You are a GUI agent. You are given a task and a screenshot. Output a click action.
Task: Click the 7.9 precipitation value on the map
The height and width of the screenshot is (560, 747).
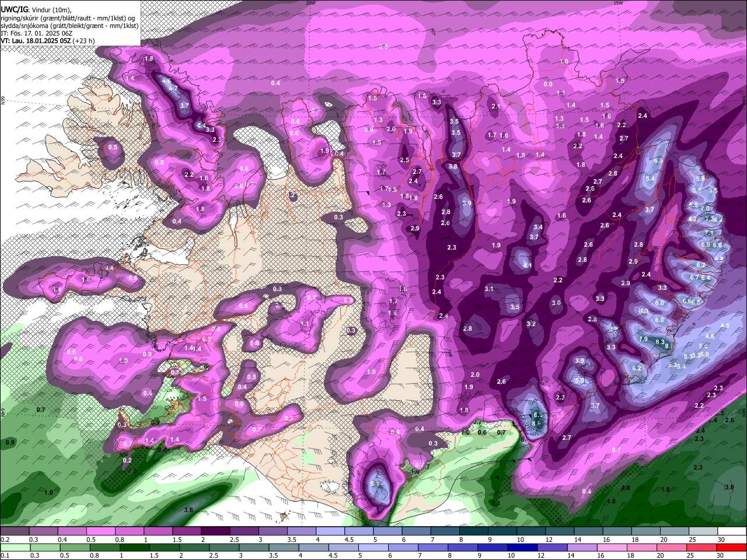click(643, 339)
